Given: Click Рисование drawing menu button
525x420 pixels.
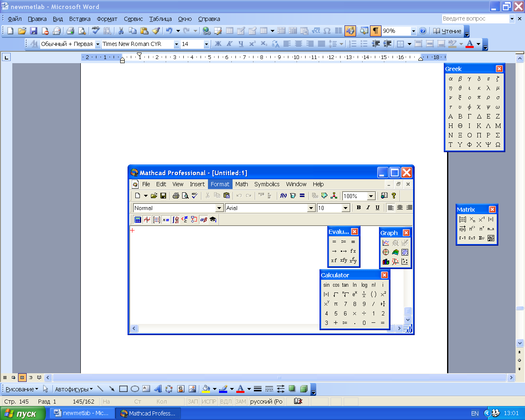Looking at the screenshot, I should point(22,389).
